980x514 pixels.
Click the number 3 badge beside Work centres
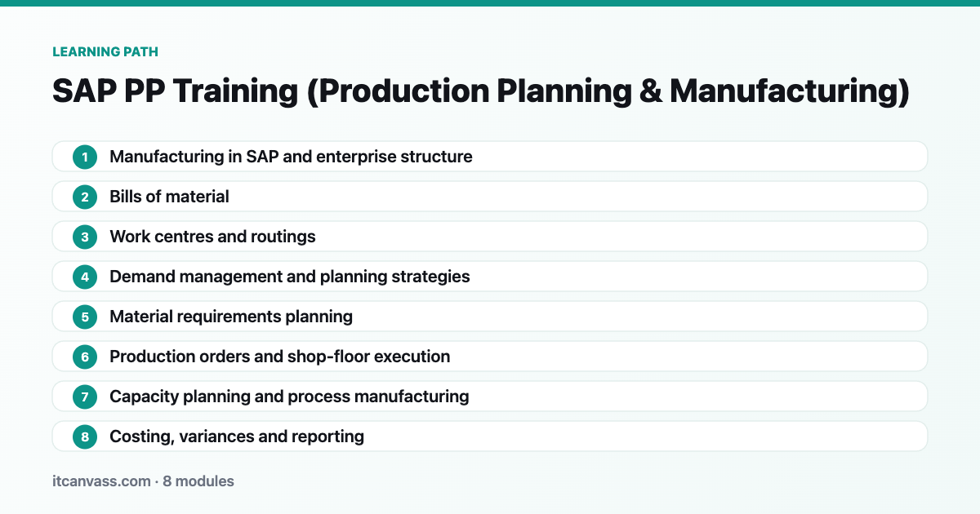click(84, 237)
